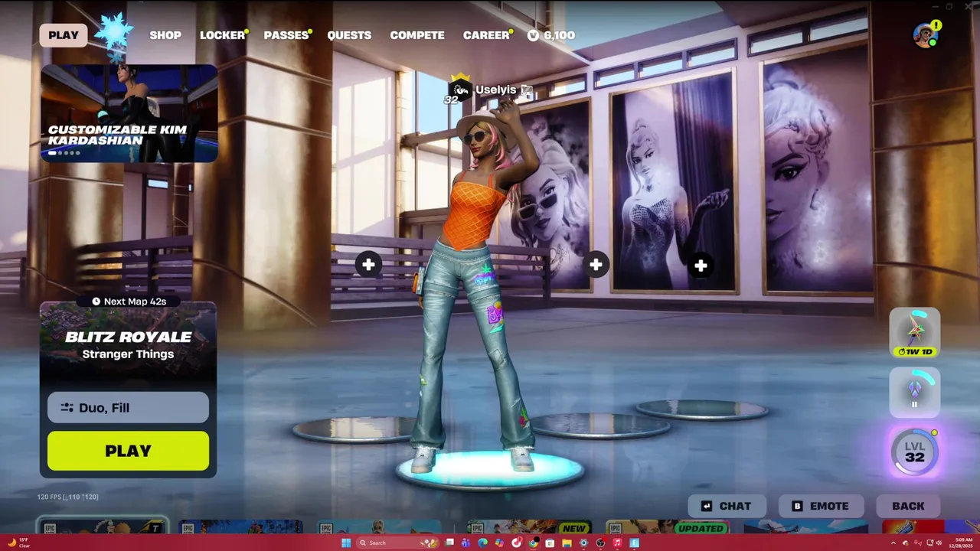This screenshot has height=551, width=980.
Task: Open the LOCKER tab
Action: tap(222, 35)
